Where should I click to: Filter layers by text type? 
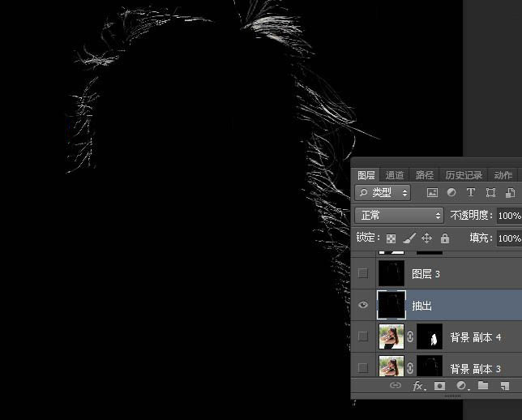471,193
